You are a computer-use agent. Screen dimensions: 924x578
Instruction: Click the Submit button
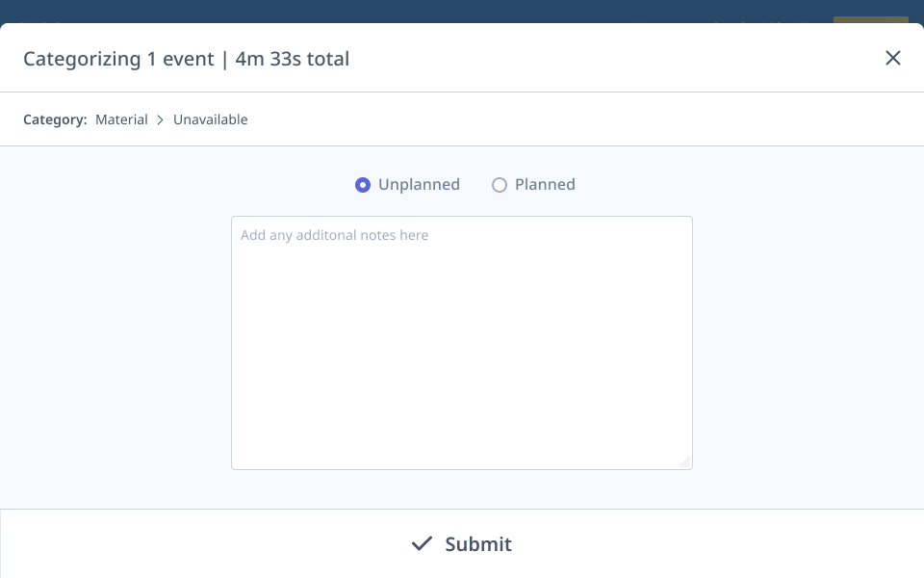(462, 543)
